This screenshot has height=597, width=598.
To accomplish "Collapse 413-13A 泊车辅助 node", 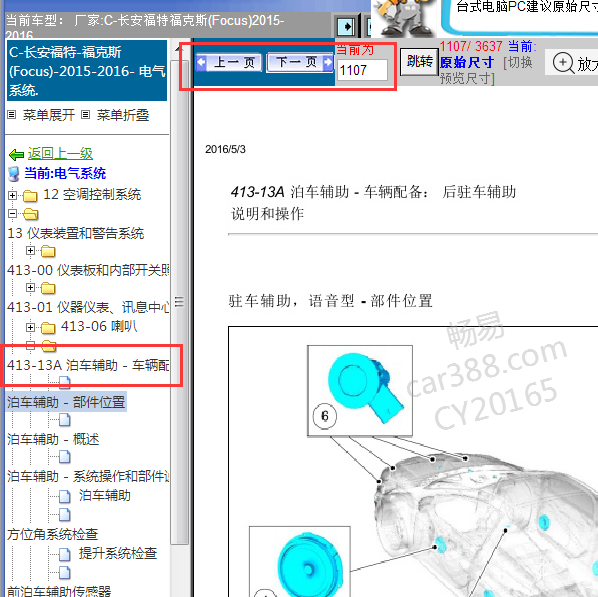I will (x=31, y=346).
